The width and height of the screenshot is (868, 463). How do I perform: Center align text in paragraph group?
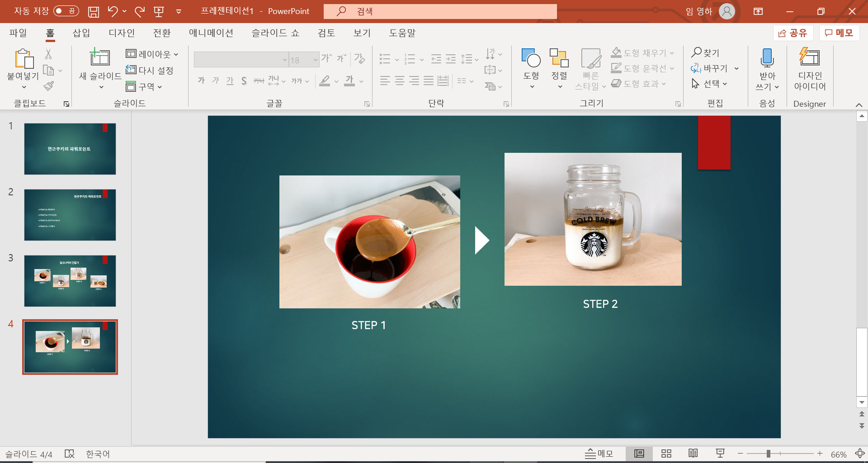[400, 81]
